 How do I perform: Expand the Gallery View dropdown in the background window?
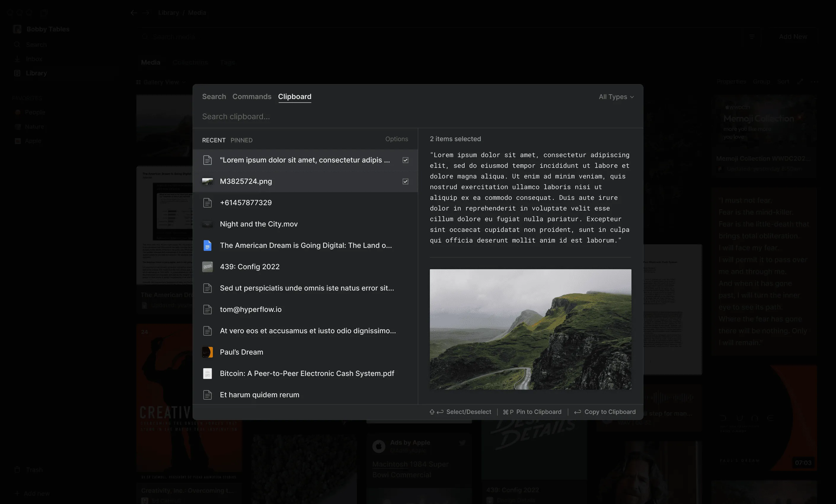click(x=161, y=82)
